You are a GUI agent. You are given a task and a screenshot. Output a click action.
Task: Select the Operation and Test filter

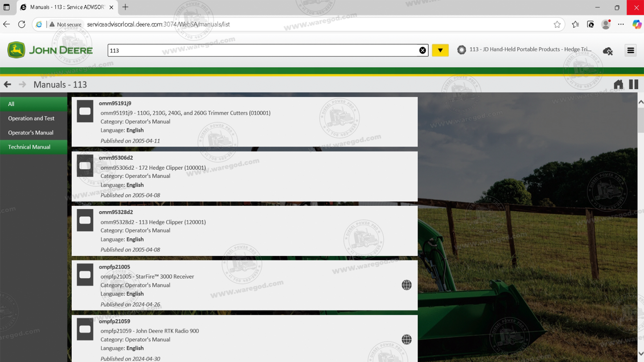31,118
